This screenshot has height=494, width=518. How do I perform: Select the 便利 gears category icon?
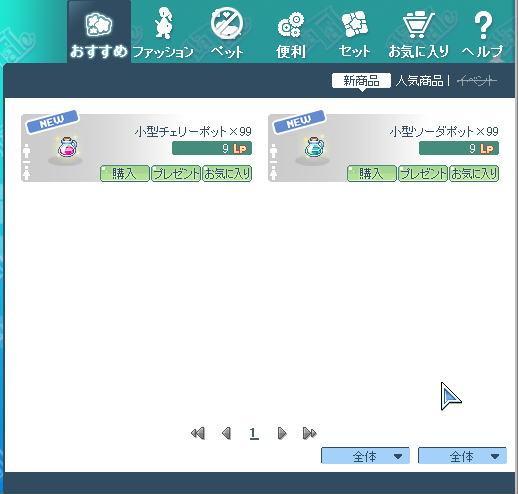[x=291, y=25]
